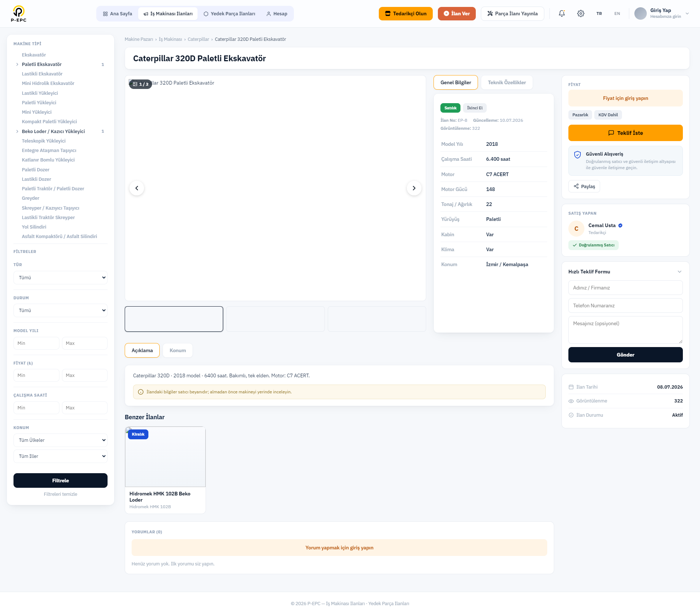Submit quick offer form with Gönder

626,355
